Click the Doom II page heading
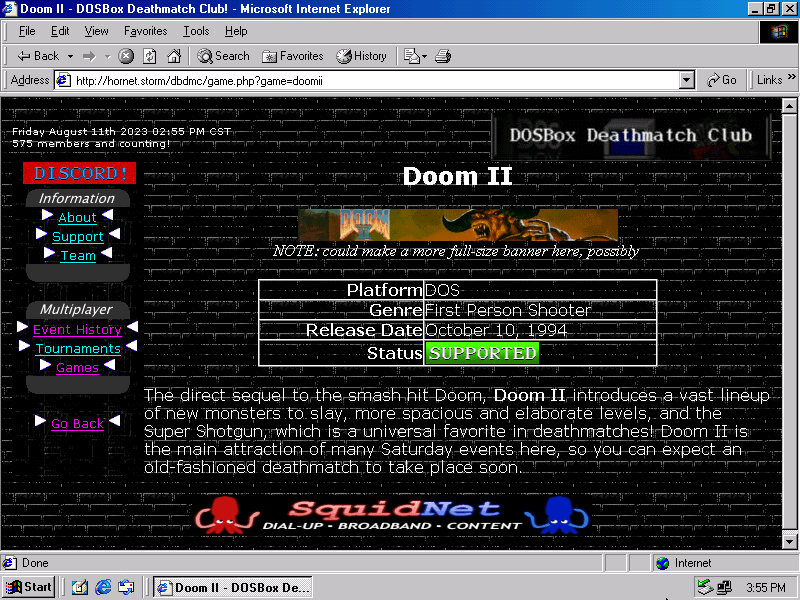800x600 pixels. pos(457,177)
